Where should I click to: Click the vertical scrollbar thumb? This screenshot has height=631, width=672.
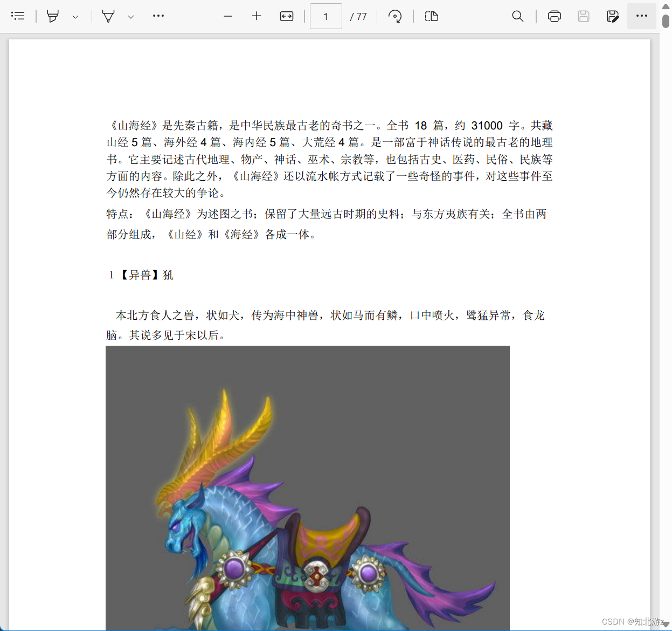(667, 22)
